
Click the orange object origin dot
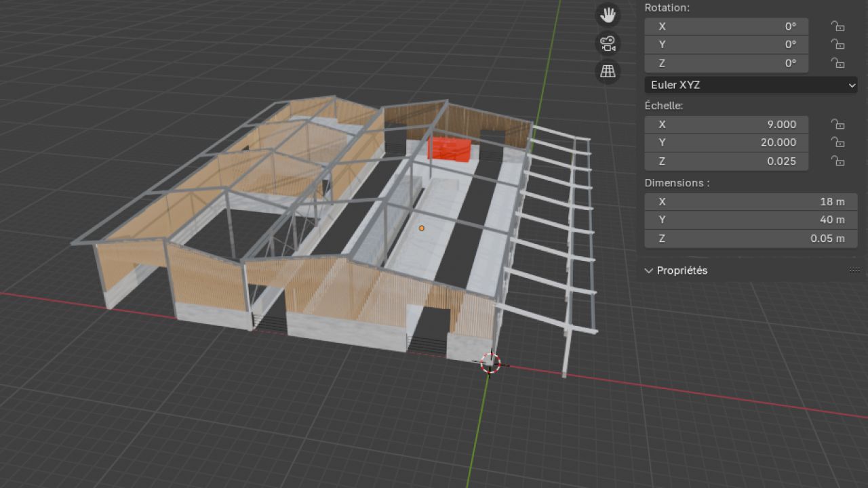(422, 228)
